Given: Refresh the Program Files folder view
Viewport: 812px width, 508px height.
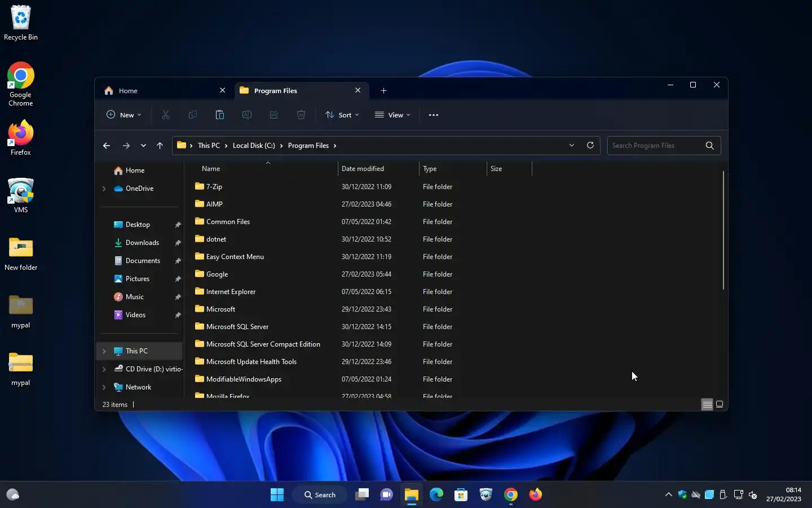Looking at the screenshot, I should click(590, 145).
